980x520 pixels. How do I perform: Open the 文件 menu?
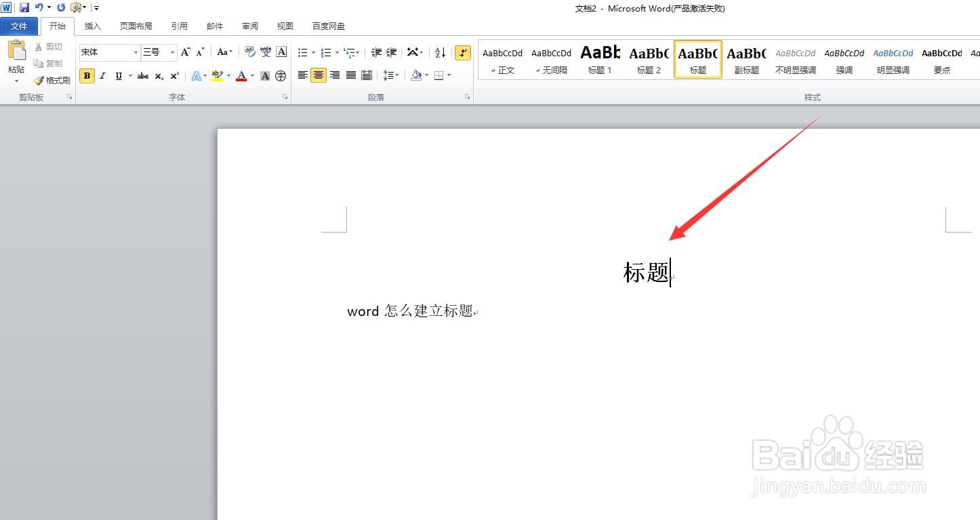tap(20, 26)
